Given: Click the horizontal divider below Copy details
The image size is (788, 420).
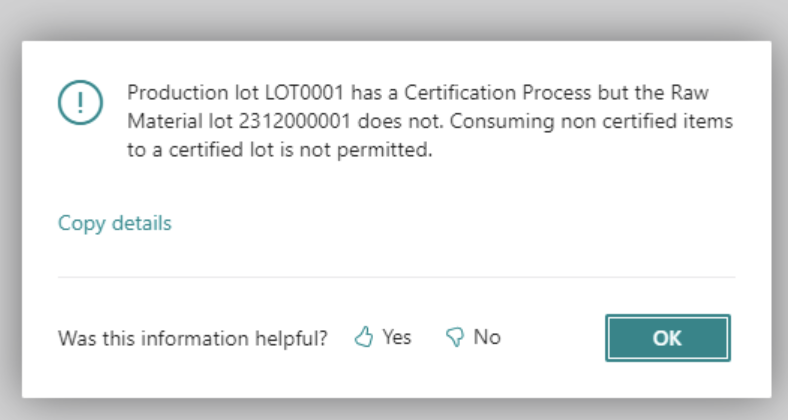Looking at the screenshot, I should pos(396,277).
